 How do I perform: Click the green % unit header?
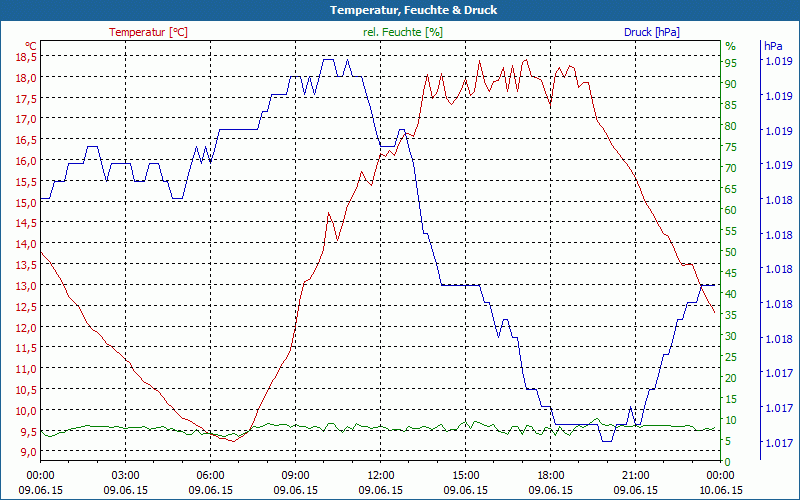tap(730, 46)
